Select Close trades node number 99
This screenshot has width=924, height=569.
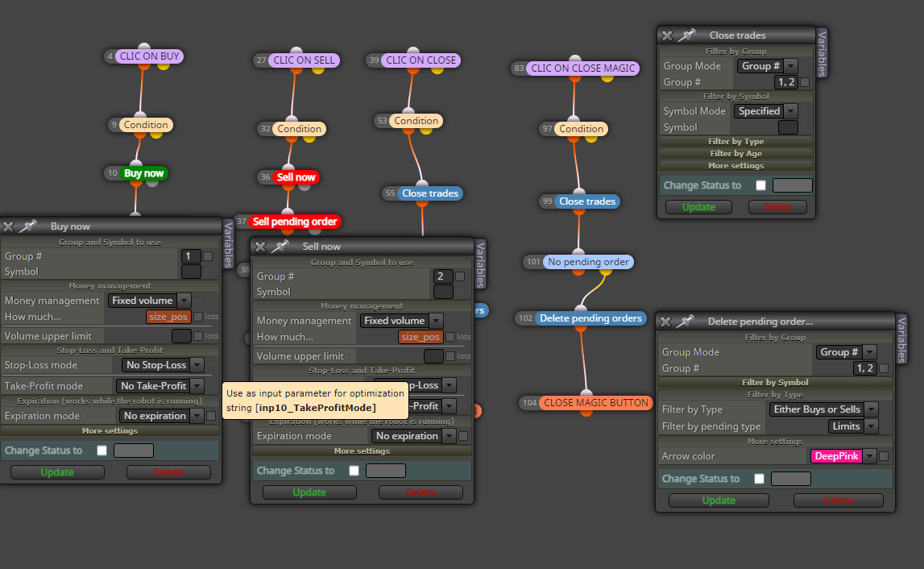587,201
